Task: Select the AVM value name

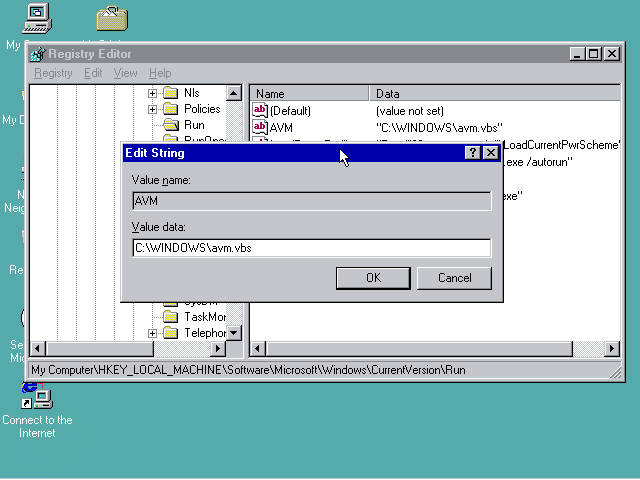Action: pyautogui.click(x=281, y=128)
